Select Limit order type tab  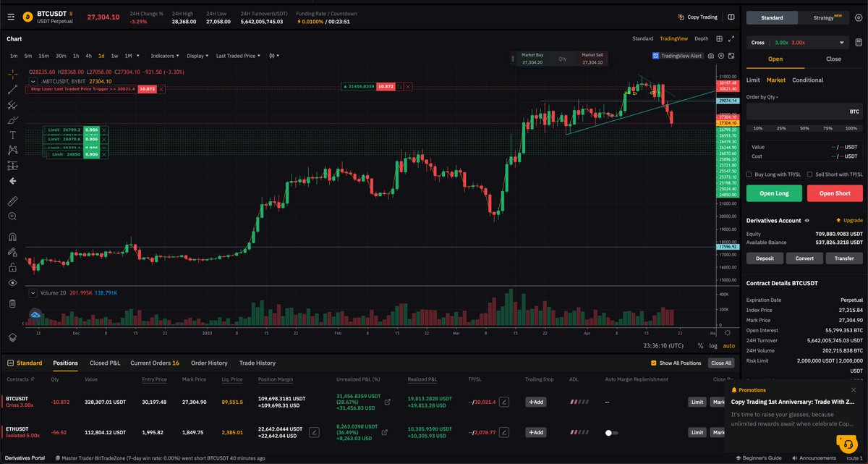753,80
